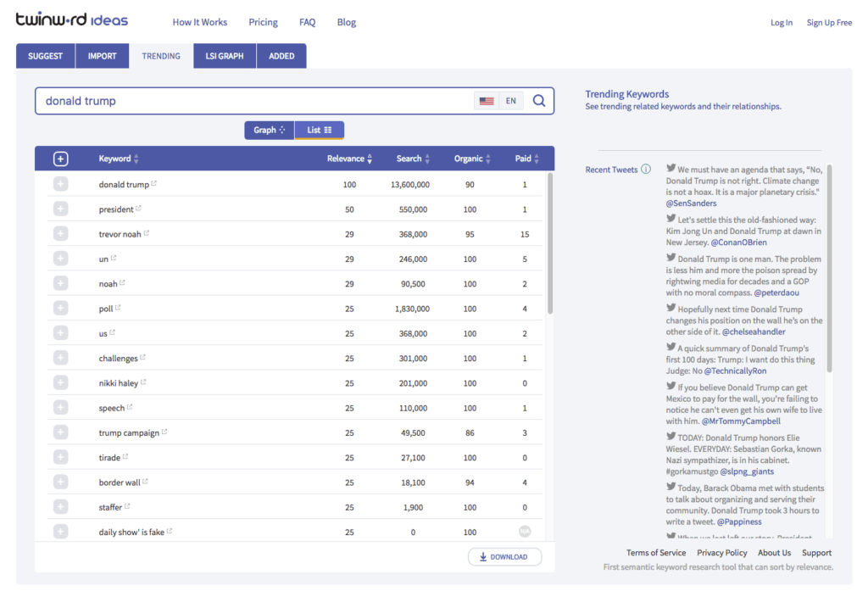Image resolution: width=868 pixels, height=591 pixels.
Task: Go to the Pricing page
Action: click(x=263, y=22)
